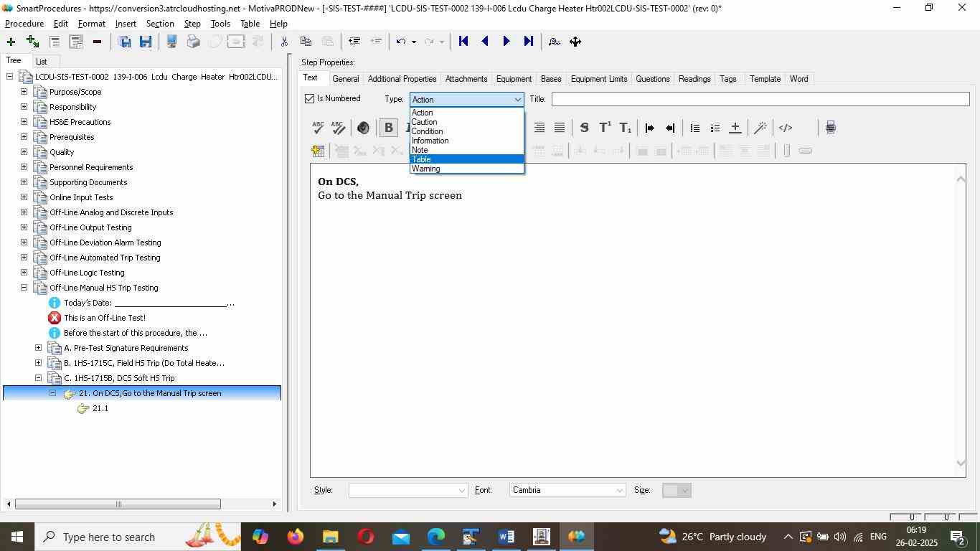Click the align right icon

tap(540, 128)
